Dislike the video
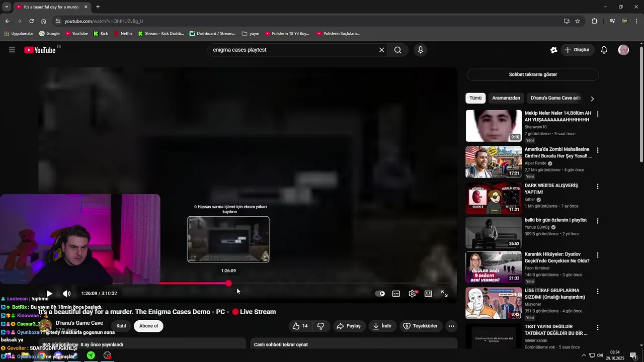This screenshot has width=644, height=362. [320, 326]
